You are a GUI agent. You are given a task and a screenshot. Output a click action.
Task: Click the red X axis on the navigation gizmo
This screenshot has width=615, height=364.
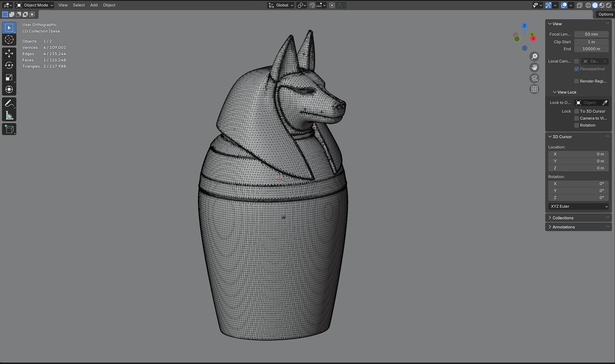[x=533, y=39]
